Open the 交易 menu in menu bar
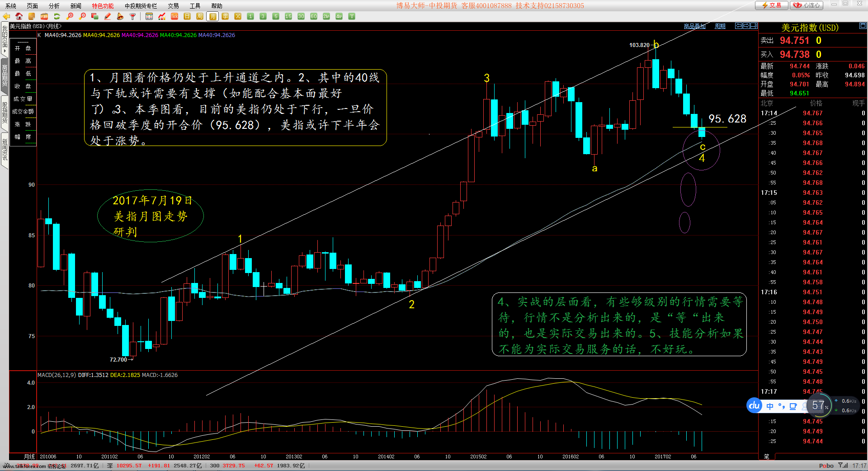Viewport: 868px width, 471px height. (x=174, y=6)
